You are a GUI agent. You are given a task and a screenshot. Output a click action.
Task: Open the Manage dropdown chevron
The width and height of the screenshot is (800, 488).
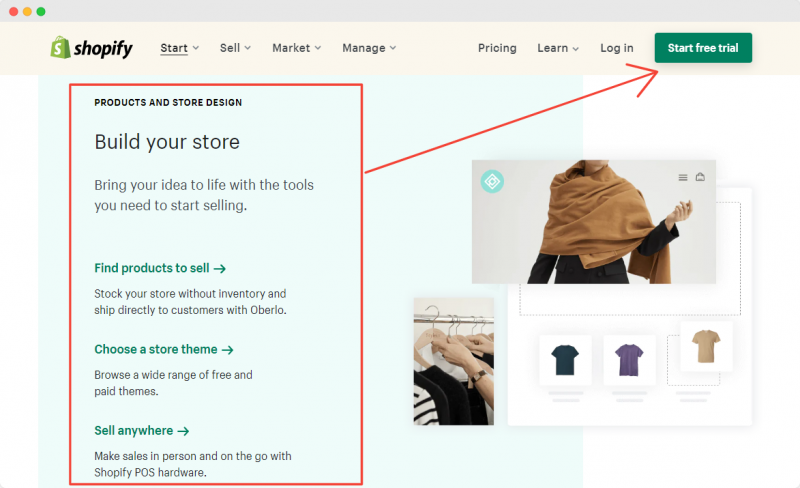(x=393, y=48)
